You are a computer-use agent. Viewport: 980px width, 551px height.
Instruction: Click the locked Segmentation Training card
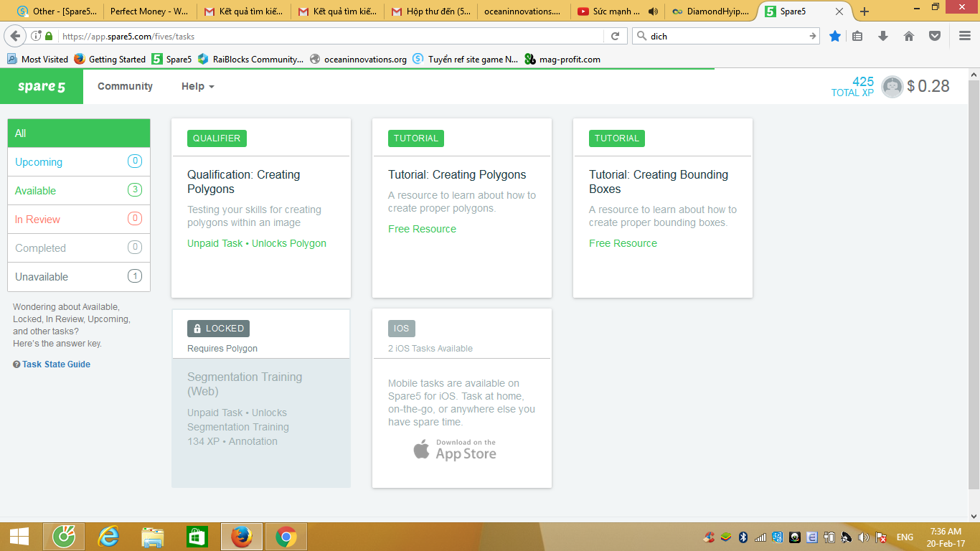point(261,399)
